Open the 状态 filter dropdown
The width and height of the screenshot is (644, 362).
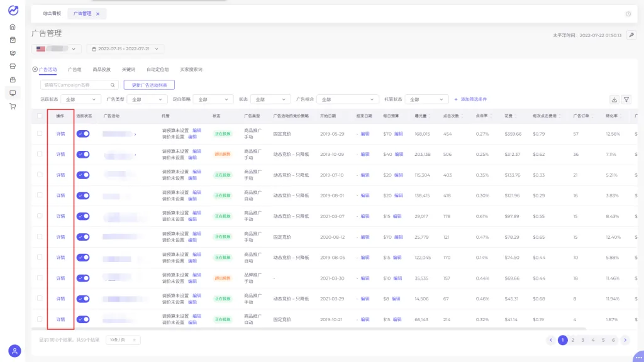[270, 99]
